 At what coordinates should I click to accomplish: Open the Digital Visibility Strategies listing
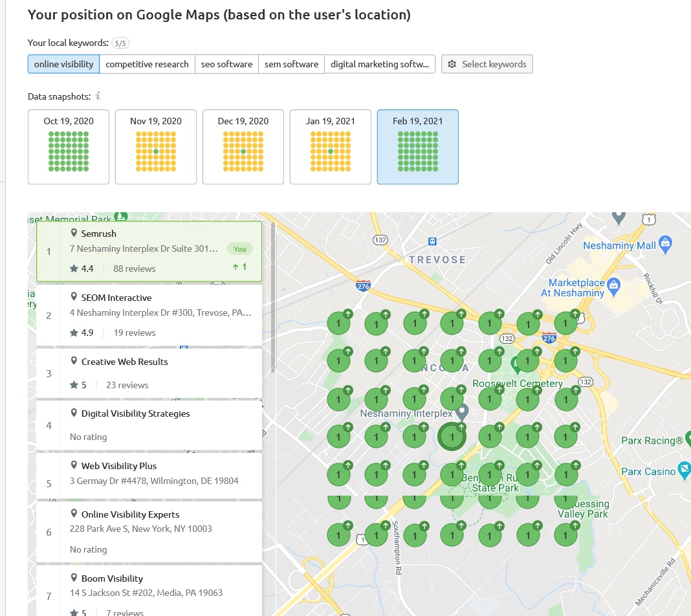(149, 425)
